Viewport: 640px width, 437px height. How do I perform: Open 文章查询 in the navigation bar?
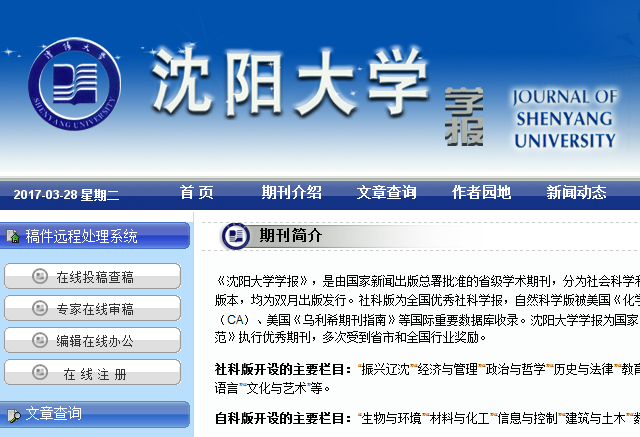(387, 192)
